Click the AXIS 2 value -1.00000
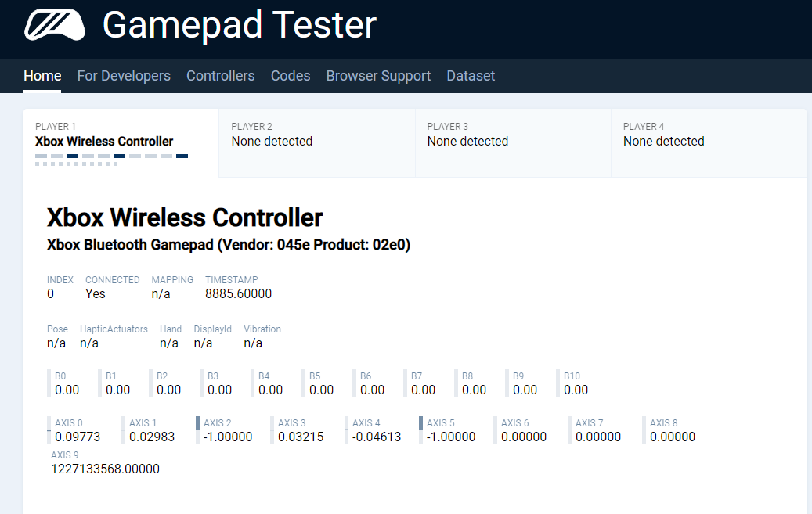This screenshot has height=514, width=812. (x=228, y=437)
